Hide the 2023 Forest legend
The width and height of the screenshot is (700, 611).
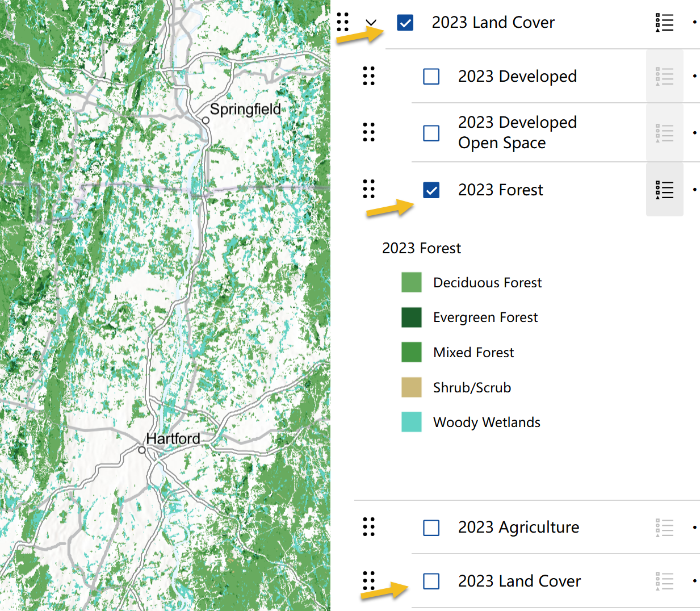664,190
